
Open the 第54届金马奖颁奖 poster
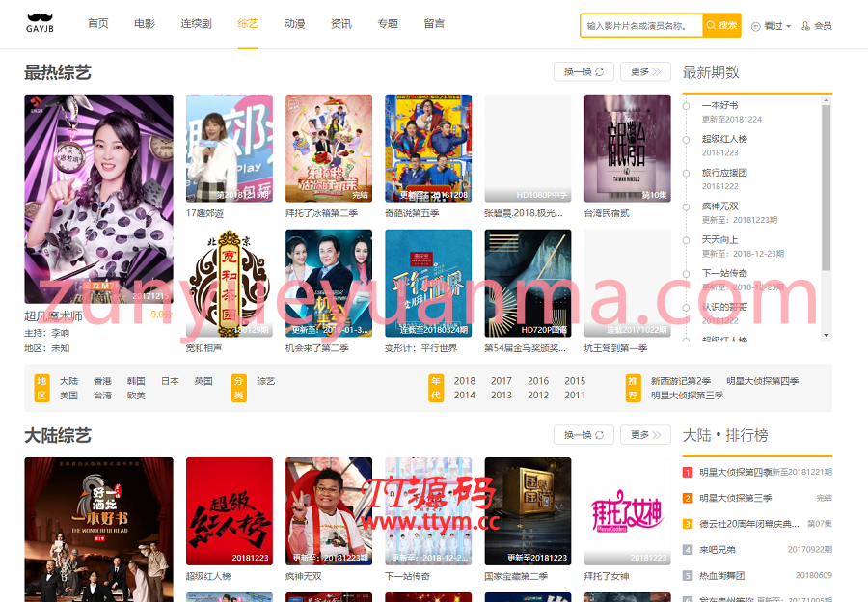click(529, 283)
